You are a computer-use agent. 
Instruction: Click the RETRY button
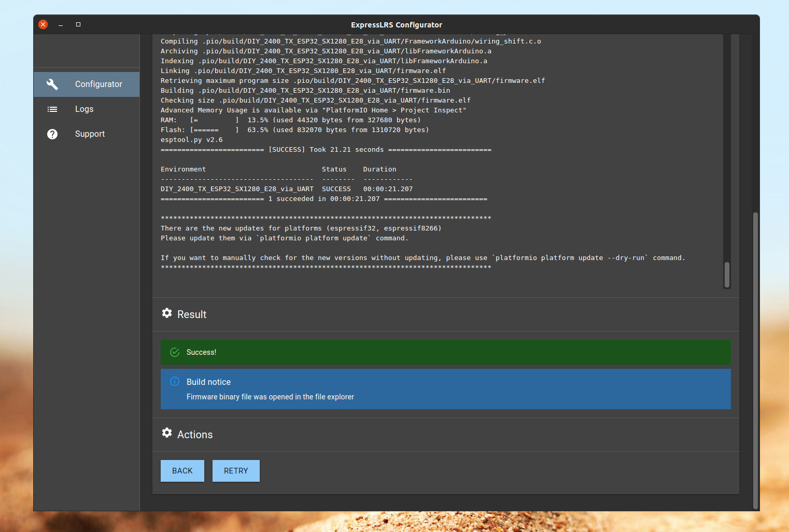[x=236, y=471]
